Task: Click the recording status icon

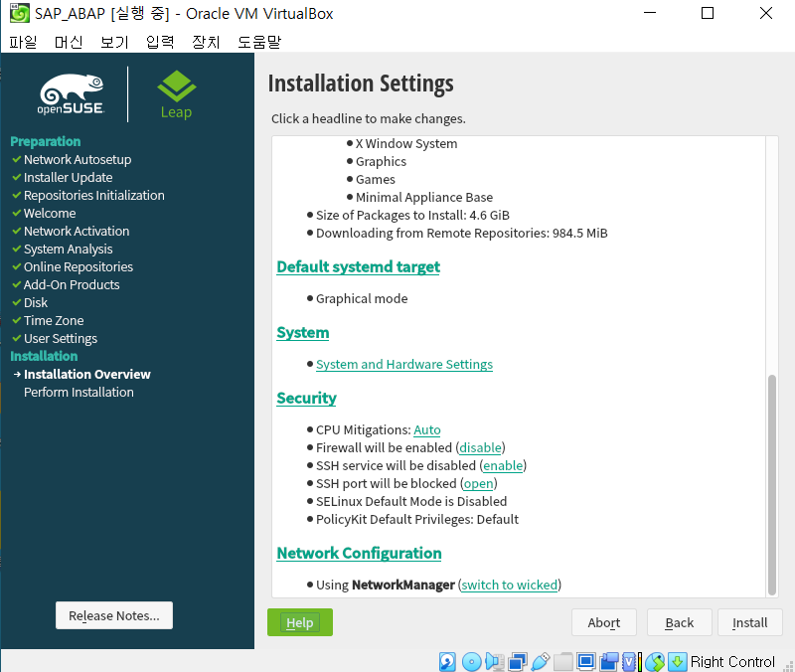Action: pyautogui.click(x=609, y=661)
